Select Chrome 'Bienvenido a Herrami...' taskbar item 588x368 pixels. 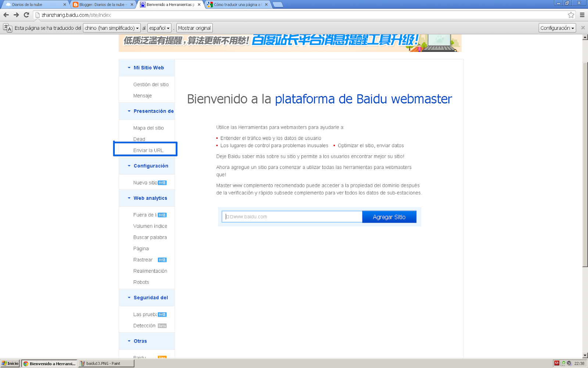tap(49, 364)
